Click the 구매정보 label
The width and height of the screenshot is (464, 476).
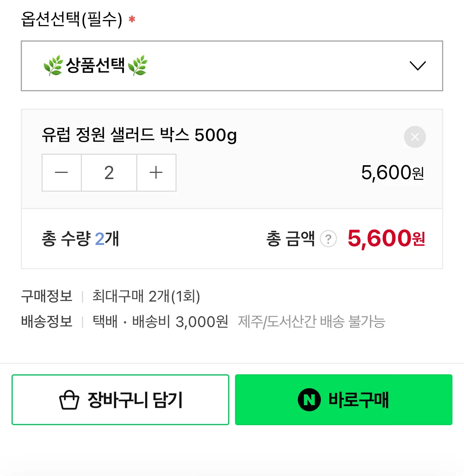[47, 296]
